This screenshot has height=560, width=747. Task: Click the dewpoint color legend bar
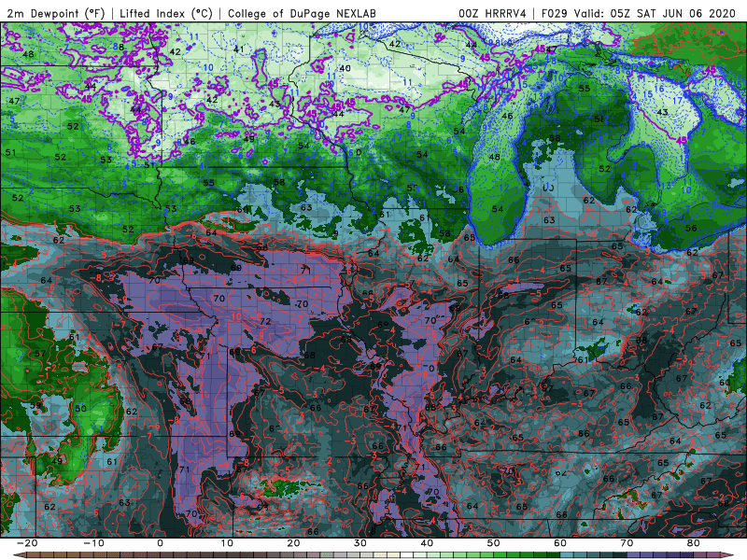(x=373, y=555)
